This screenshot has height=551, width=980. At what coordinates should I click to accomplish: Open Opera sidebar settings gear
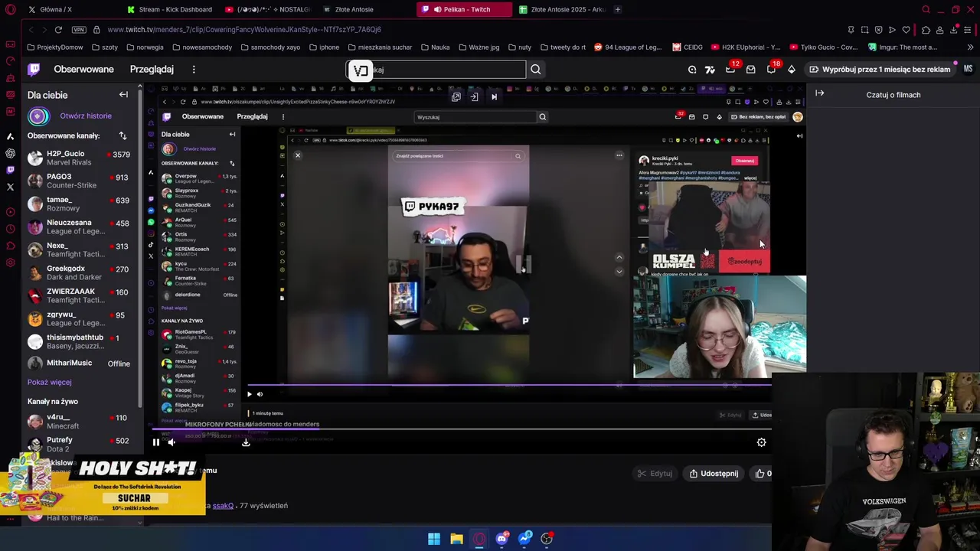[x=10, y=262]
